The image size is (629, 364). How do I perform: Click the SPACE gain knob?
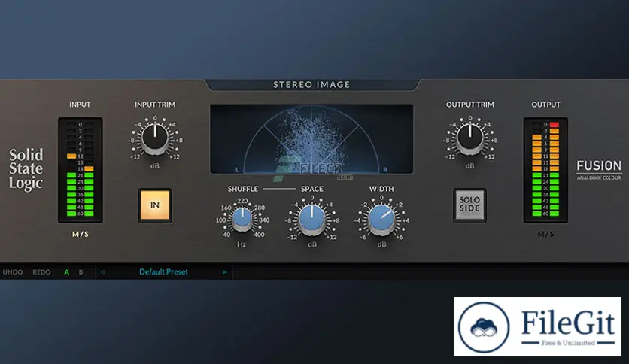[x=312, y=220]
